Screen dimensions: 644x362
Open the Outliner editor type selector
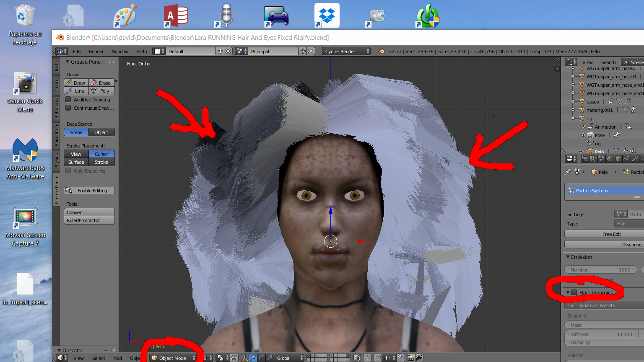pos(571,62)
